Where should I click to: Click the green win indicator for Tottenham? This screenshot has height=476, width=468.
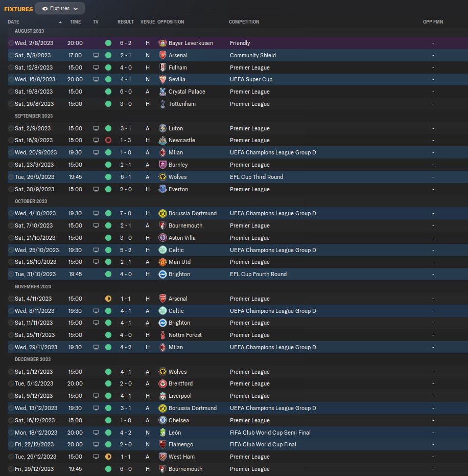(x=108, y=104)
